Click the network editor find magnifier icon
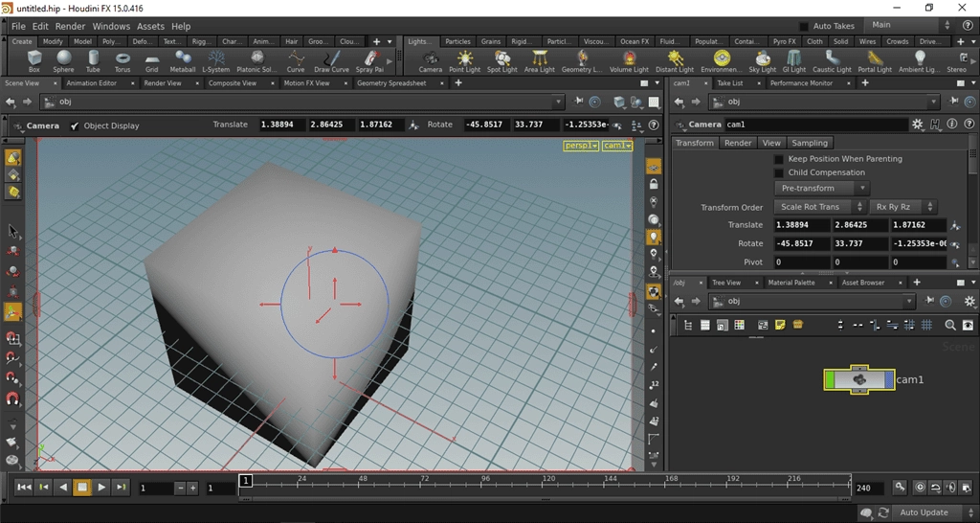The width and height of the screenshot is (980, 523). click(950, 325)
